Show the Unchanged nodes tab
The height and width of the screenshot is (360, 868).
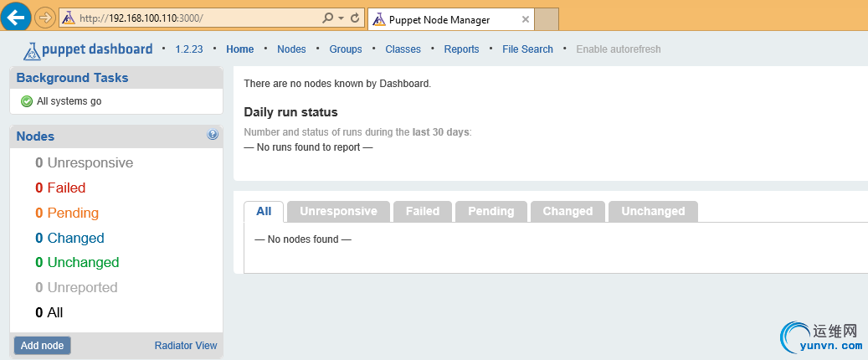coord(653,211)
